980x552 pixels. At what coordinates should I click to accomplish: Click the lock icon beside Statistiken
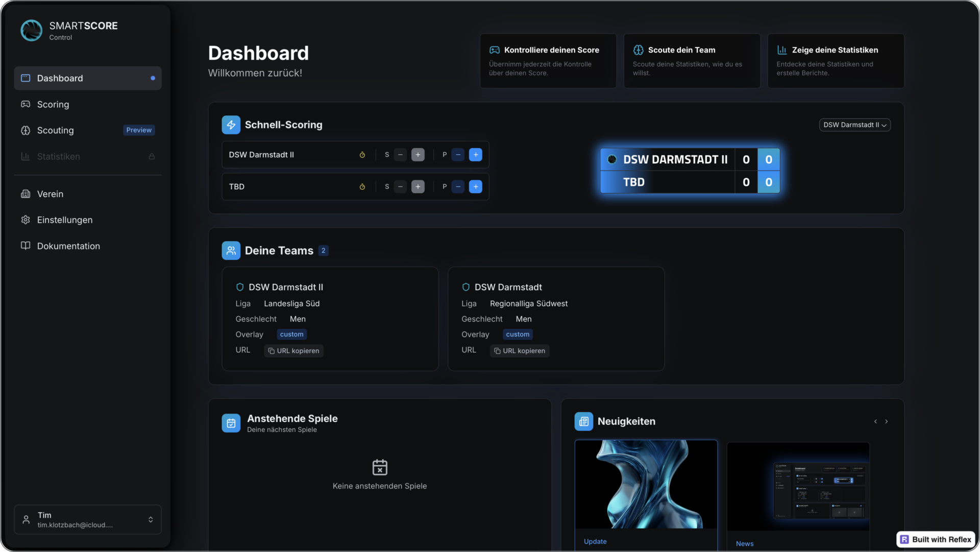152,157
